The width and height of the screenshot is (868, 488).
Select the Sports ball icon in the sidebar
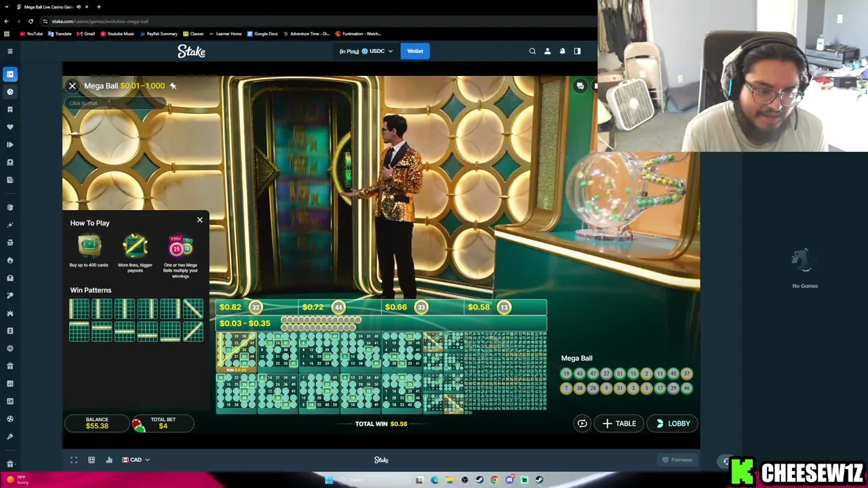click(10, 91)
